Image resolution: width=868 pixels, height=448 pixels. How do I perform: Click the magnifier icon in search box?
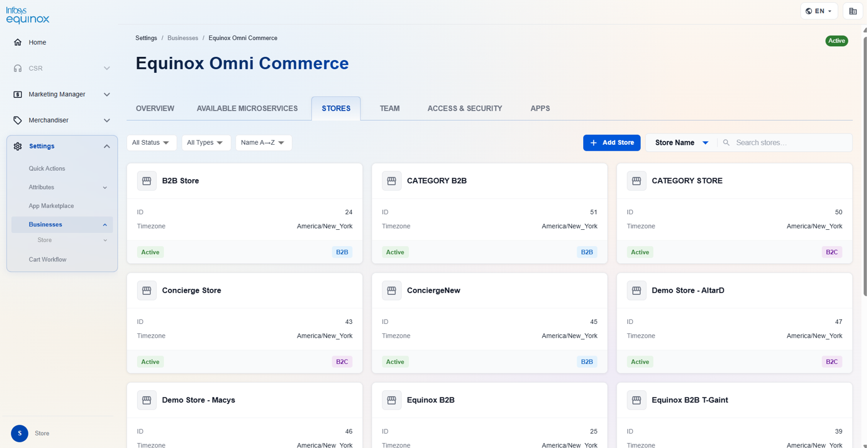tap(726, 143)
